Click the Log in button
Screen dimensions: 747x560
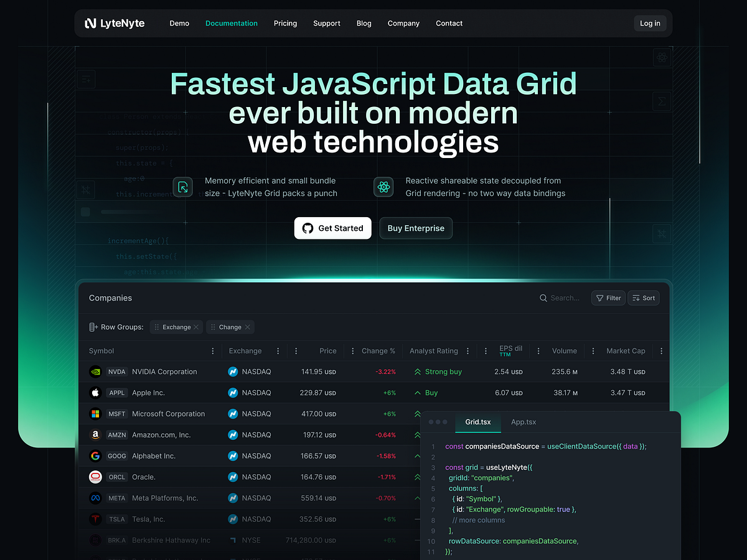point(650,23)
